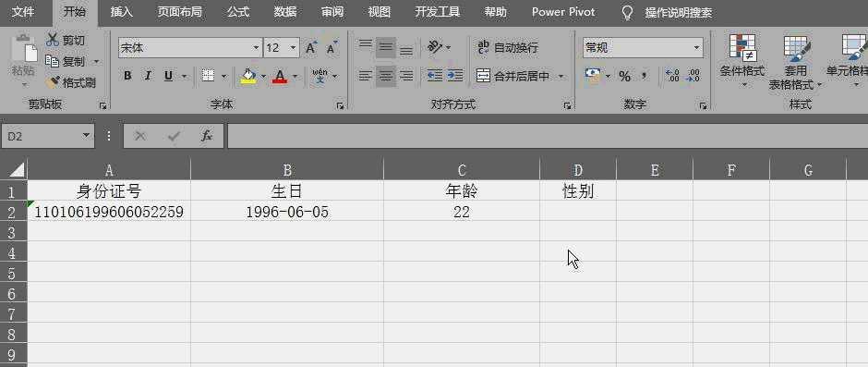Image resolution: width=868 pixels, height=367 pixels.
Task: Increase decimal places
Action: click(x=672, y=76)
